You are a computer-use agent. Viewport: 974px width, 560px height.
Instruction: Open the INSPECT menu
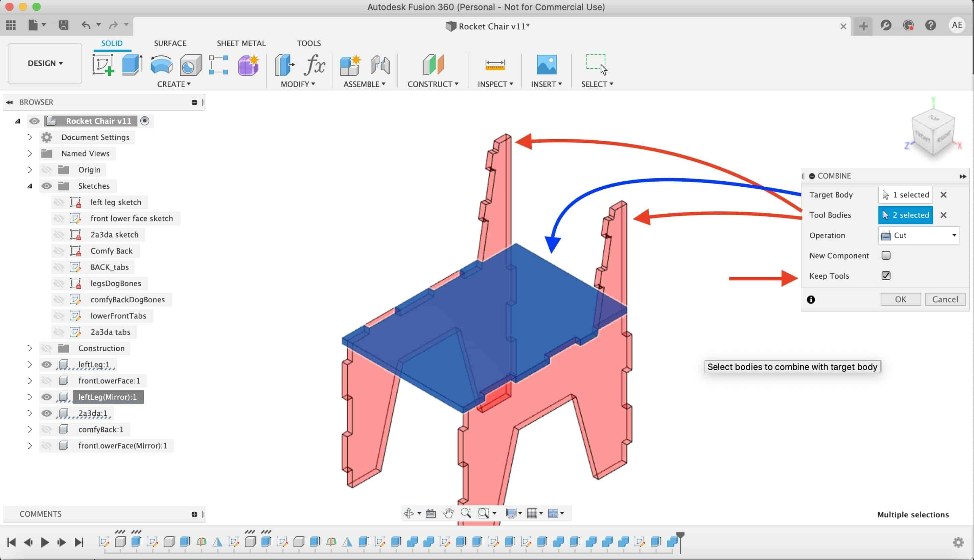pyautogui.click(x=495, y=84)
